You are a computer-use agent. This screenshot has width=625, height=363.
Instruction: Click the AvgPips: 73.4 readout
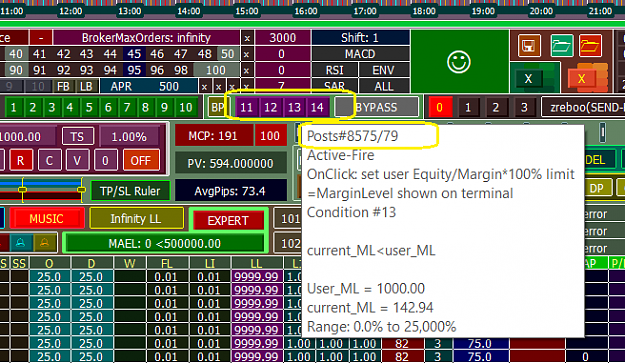[230, 191]
